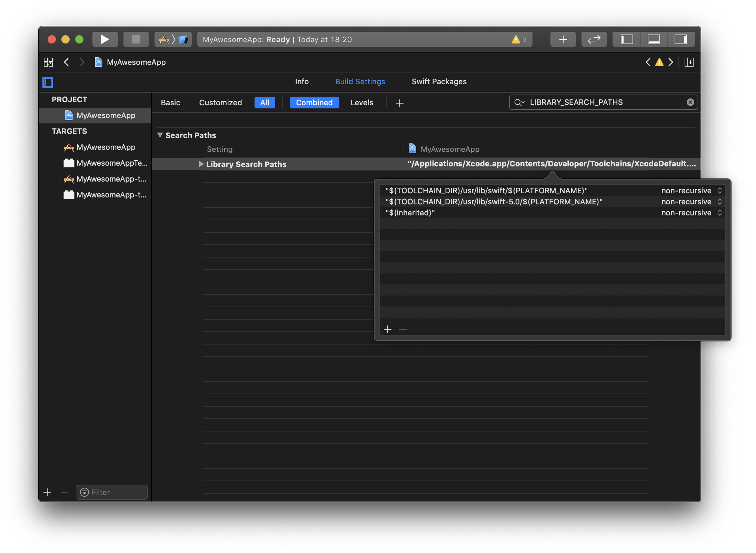The height and width of the screenshot is (553, 756).
Task: Click the warning badge in status bar
Action: coord(519,39)
